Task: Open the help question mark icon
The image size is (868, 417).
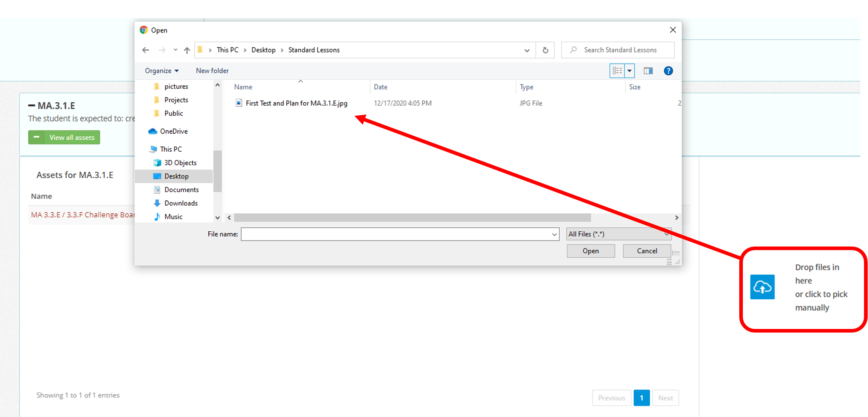Action: pyautogui.click(x=668, y=71)
